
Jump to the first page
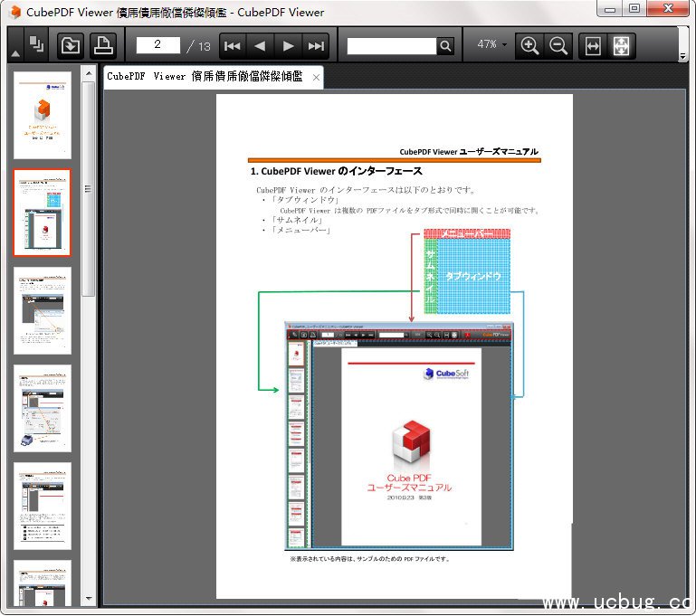pyautogui.click(x=233, y=45)
